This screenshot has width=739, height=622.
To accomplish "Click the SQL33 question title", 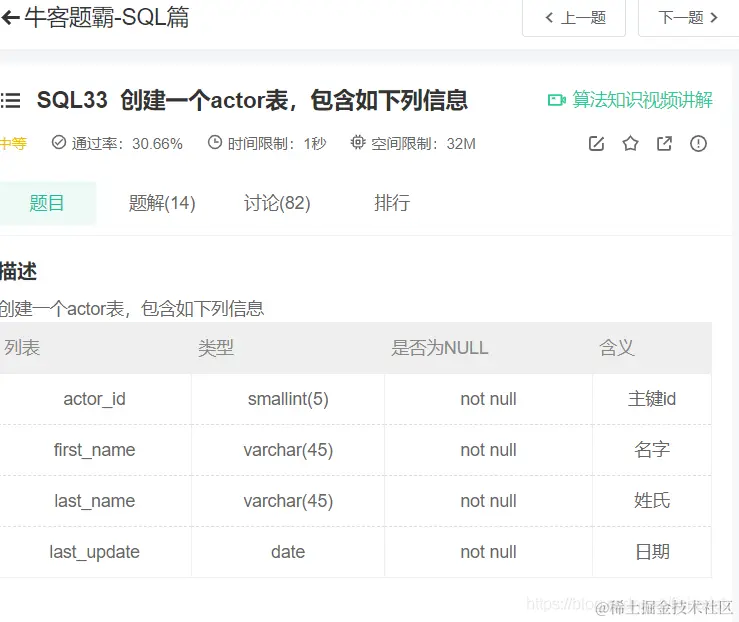I will (252, 100).
